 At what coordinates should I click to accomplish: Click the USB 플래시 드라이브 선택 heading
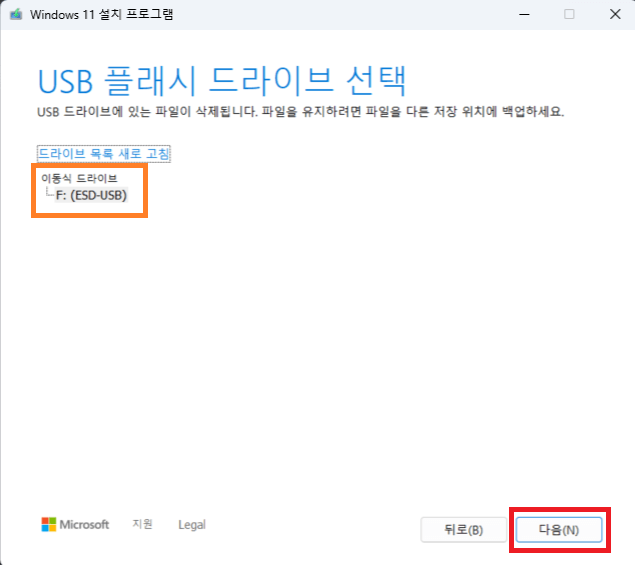222,81
